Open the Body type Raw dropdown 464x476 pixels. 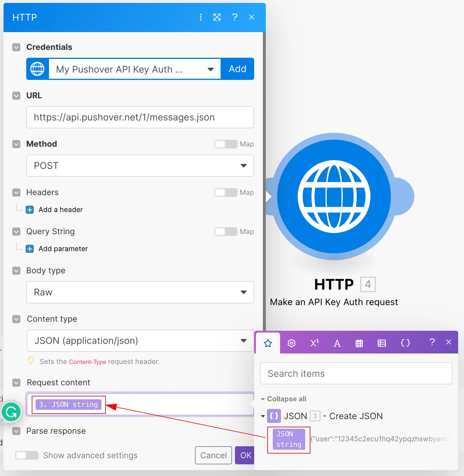pos(140,292)
